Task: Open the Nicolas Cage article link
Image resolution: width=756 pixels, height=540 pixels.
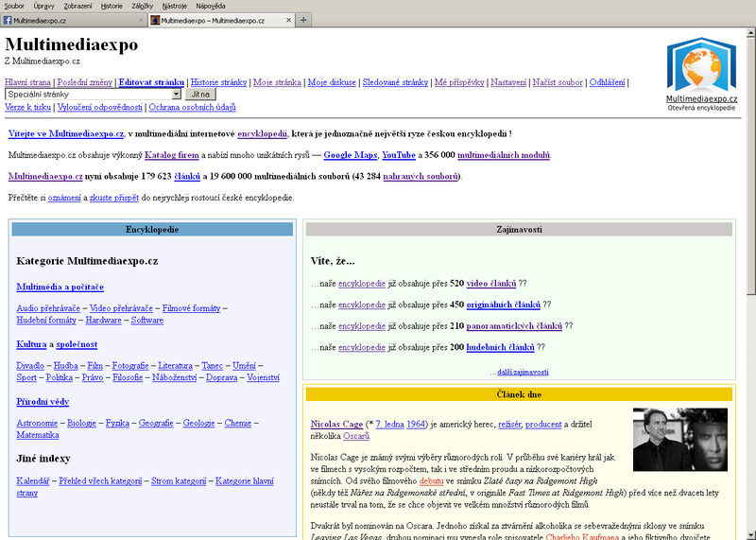Action: (x=336, y=425)
